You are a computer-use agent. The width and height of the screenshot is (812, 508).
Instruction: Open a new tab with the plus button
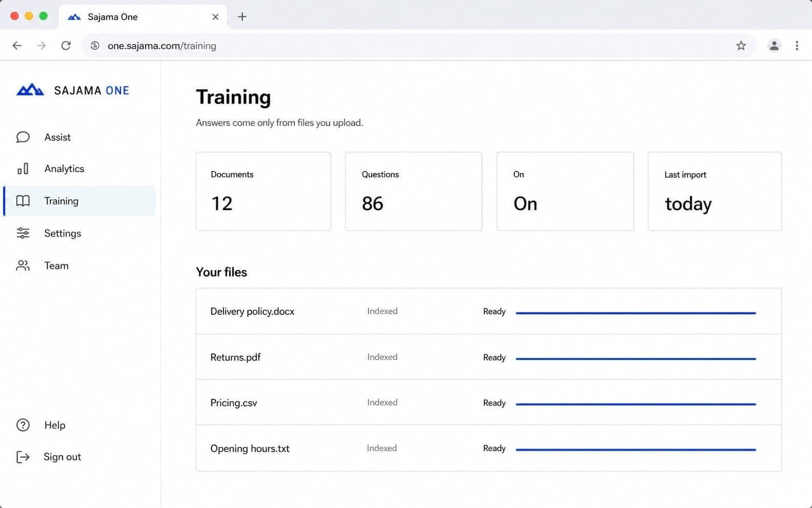[242, 17]
